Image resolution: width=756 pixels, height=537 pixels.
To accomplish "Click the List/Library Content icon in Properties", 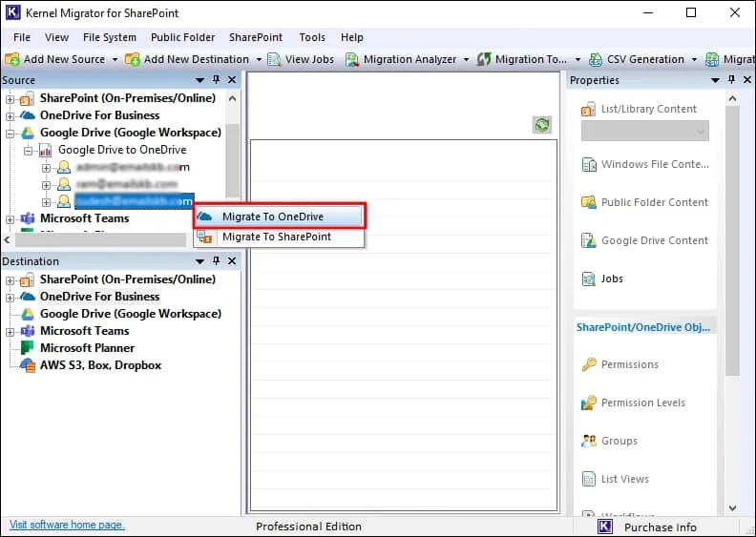I will pos(588,110).
